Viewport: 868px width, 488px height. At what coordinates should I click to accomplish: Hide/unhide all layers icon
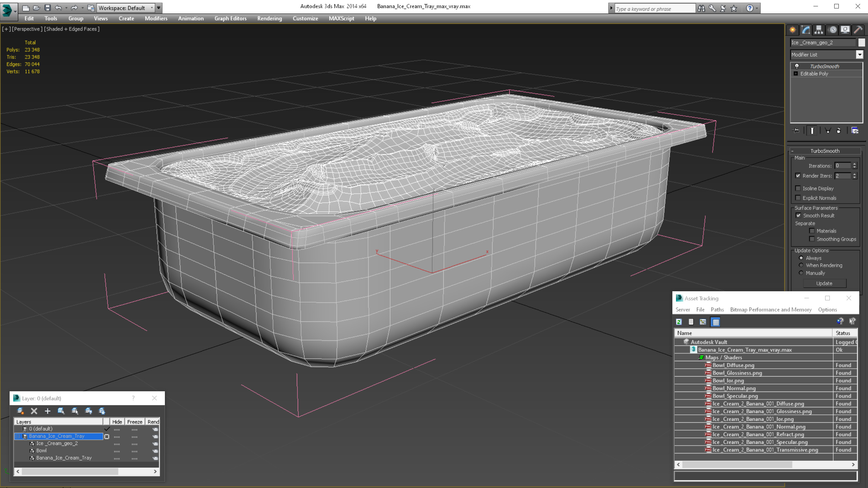(x=88, y=411)
